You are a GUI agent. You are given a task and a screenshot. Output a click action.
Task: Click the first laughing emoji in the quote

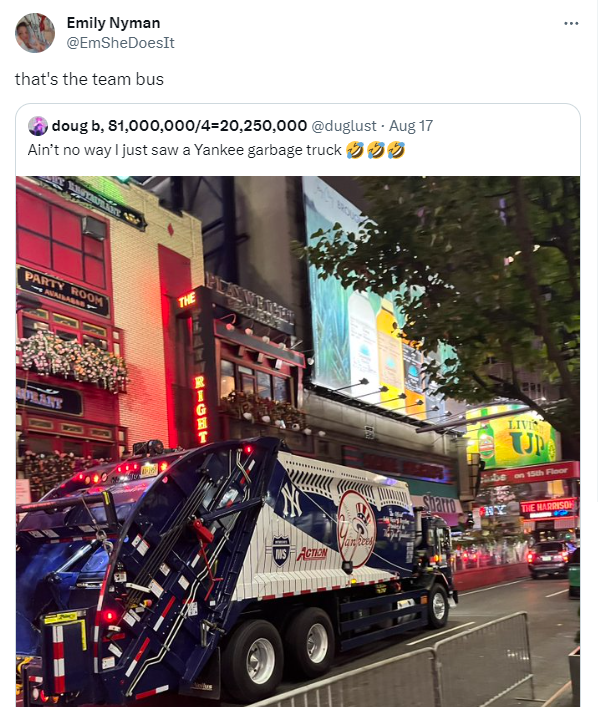355,150
